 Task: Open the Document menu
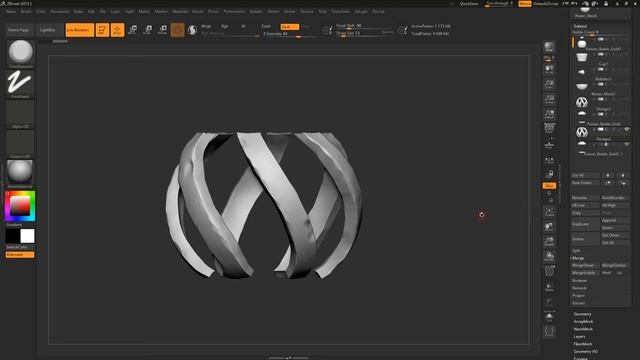(x=60, y=11)
